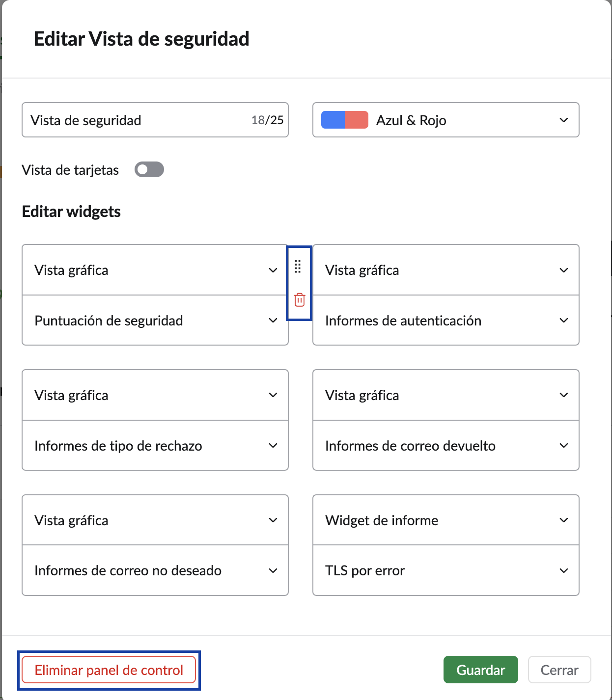Open the Azul & Rojo color theme dropdown
The height and width of the screenshot is (700, 612).
point(564,120)
